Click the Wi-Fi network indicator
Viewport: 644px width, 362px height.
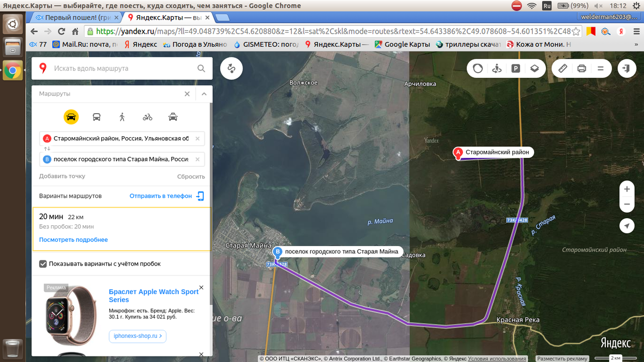(532, 6)
